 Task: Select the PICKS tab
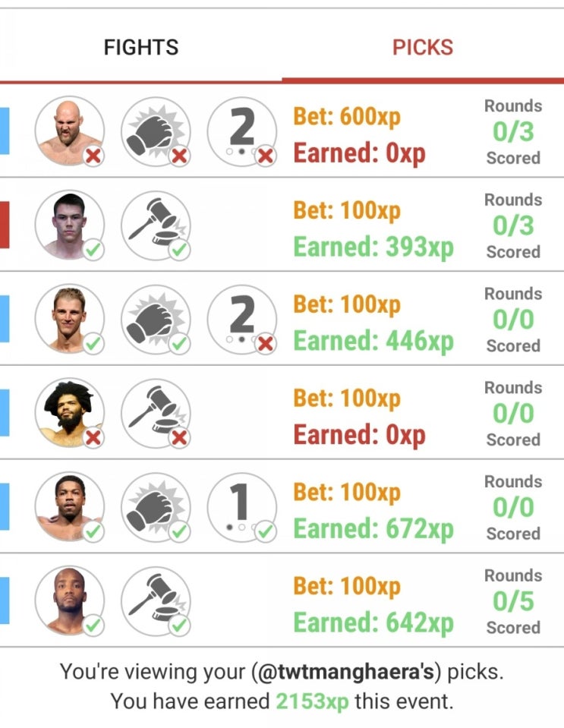click(422, 47)
